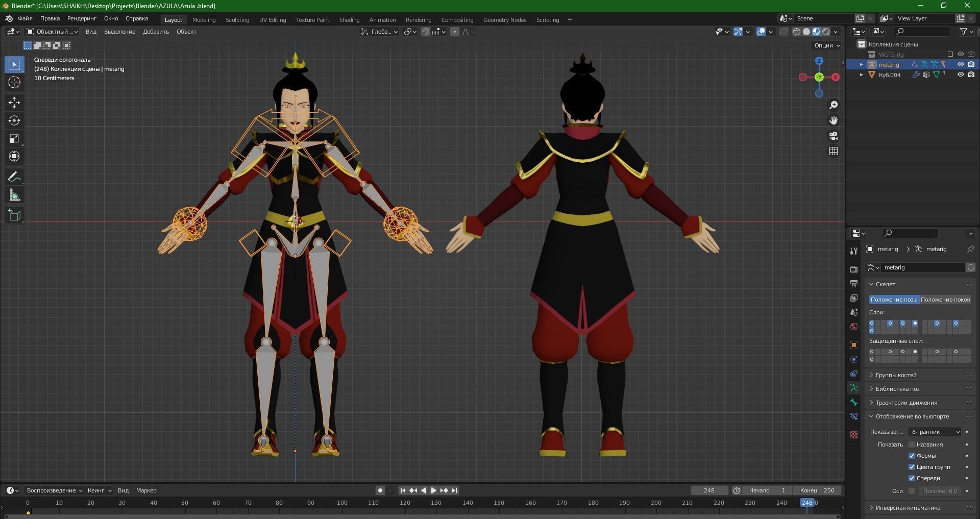Viewport: 980px width, 519px height.
Task: Click the pan view hand icon
Action: coord(834,120)
